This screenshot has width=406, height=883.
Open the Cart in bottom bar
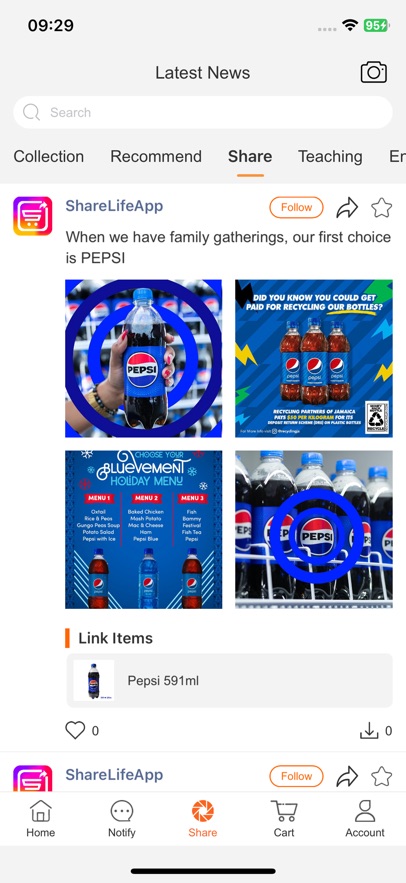tap(284, 819)
